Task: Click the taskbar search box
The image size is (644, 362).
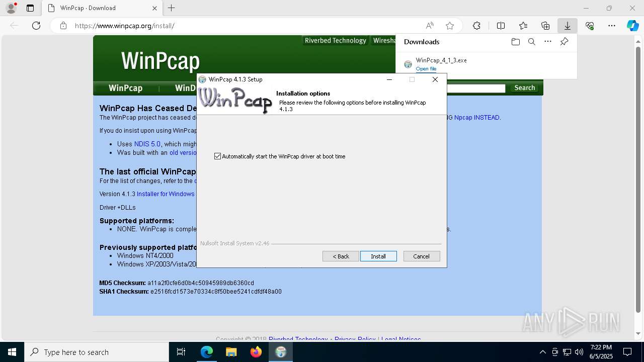Action: tap(97, 352)
